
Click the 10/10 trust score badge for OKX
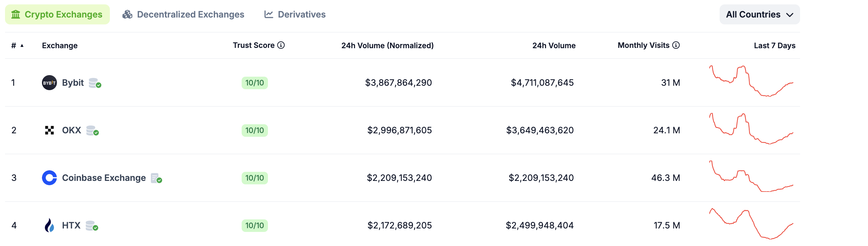click(254, 130)
